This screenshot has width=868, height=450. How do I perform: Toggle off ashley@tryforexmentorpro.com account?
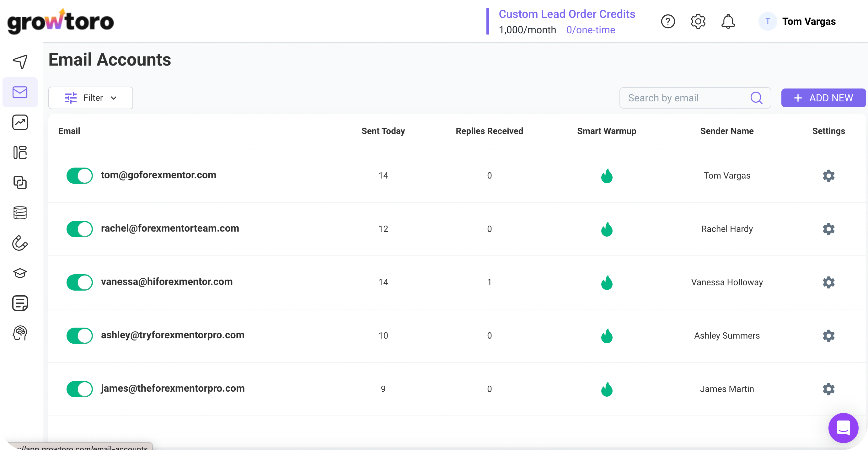tap(79, 335)
